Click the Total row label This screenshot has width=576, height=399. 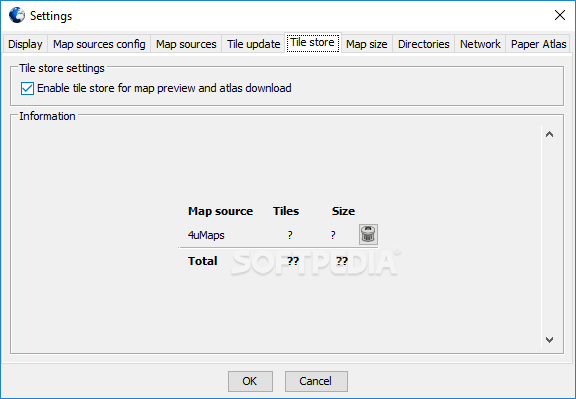[202, 261]
